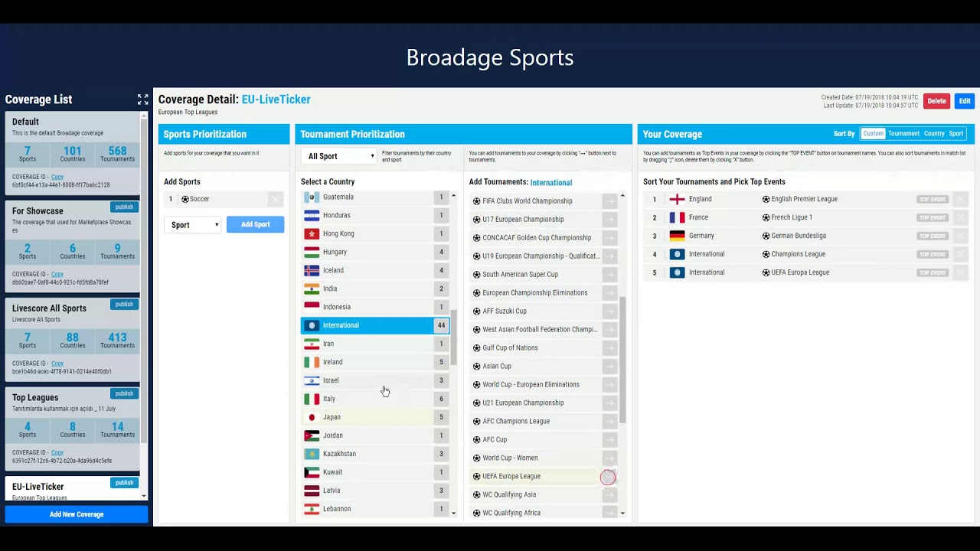
Task: Remove German Bundesliga with X
Action: 960,236
